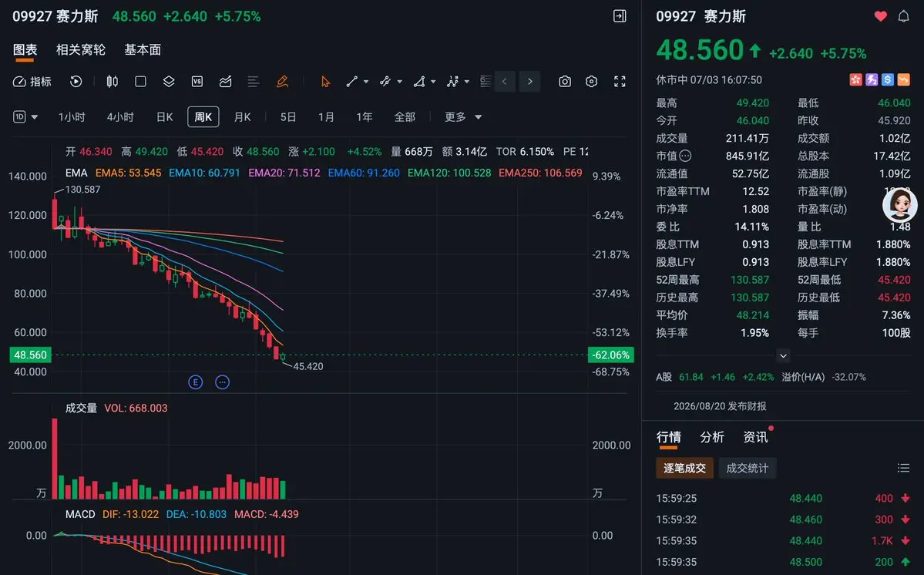Click the ellipsis event marker on chart
This screenshot has height=575, width=924.
click(222, 382)
